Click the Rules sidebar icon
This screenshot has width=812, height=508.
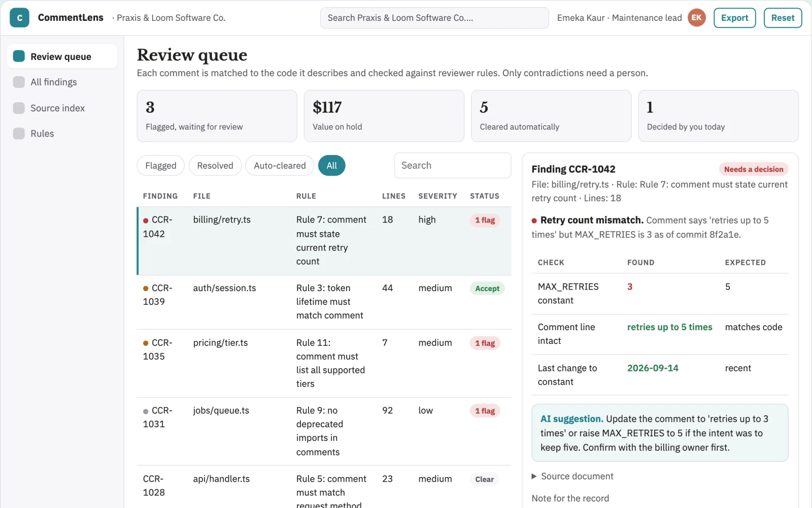pos(19,133)
